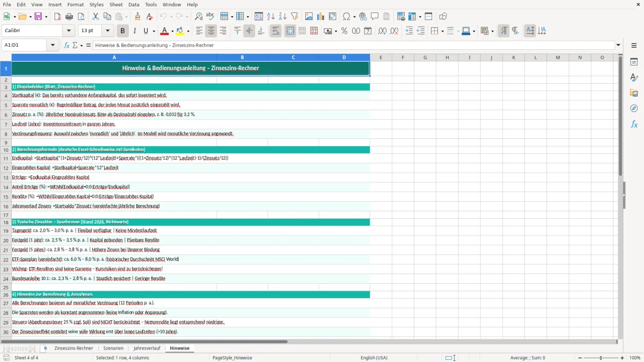Image resolution: width=644 pixels, height=362 pixels.
Task: Switch to the Zinseszins-Rechner sheet tab
Action: (74, 348)
